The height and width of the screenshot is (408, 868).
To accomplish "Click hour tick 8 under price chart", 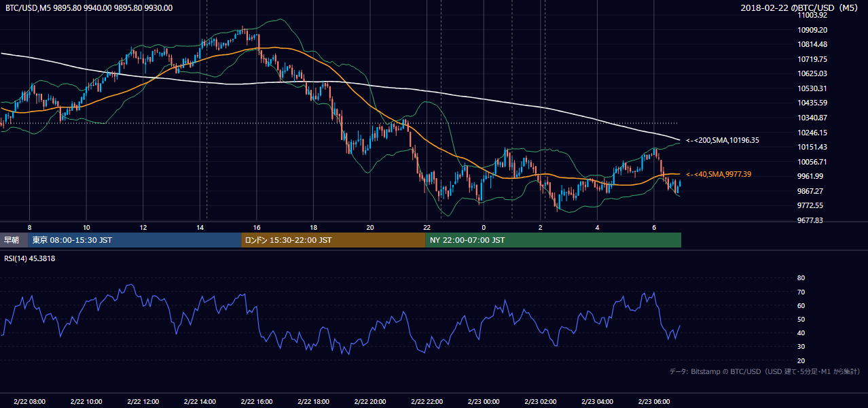I will (x=29, y=227).
